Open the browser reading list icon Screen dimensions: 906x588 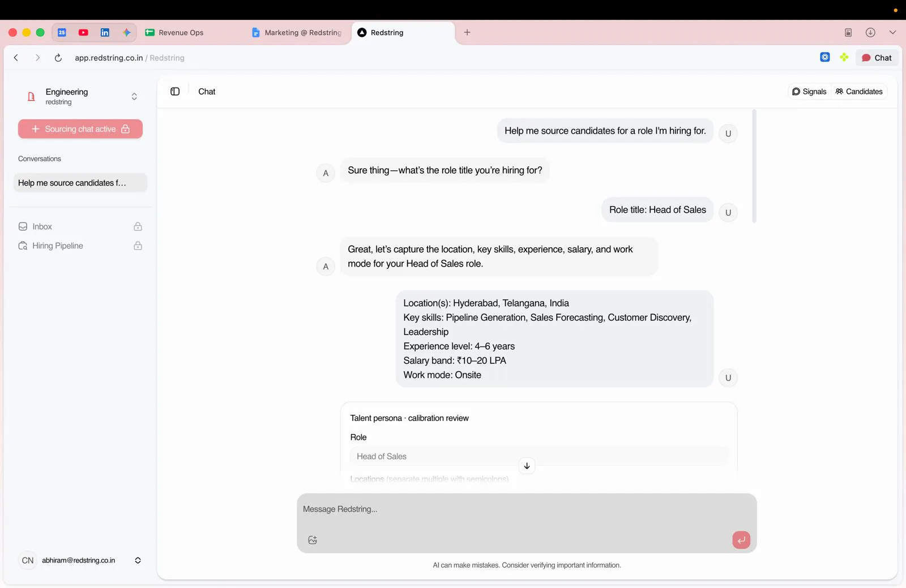[x=848, y=32]
